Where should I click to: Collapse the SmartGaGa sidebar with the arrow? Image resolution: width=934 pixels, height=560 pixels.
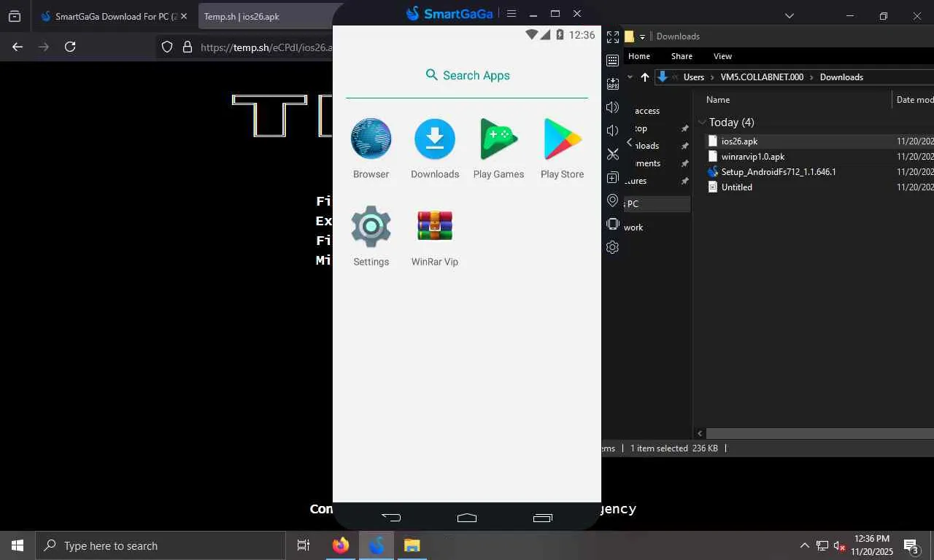tap(630, 142)
